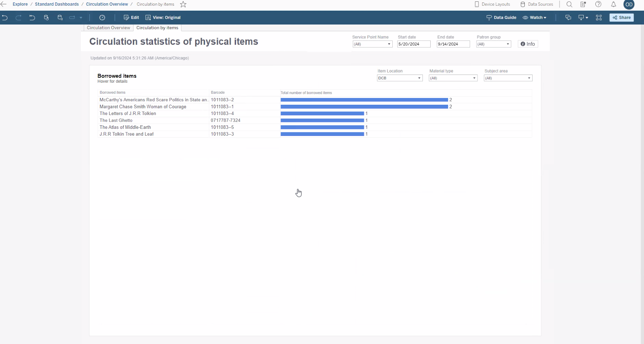
Task: Expand the Subject area dropdown
Action: click(x=508, y=78)
